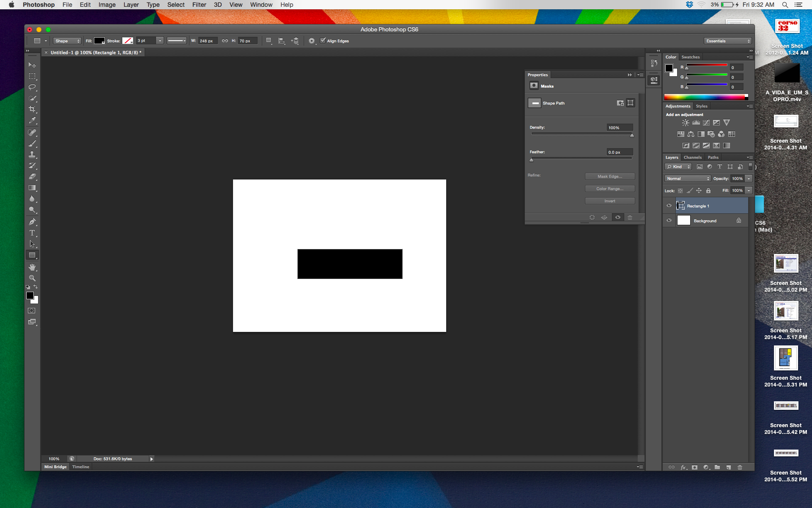Click the Density value field
The height and width of the screenshot is (508, 812).
click(x=620, y=127)
